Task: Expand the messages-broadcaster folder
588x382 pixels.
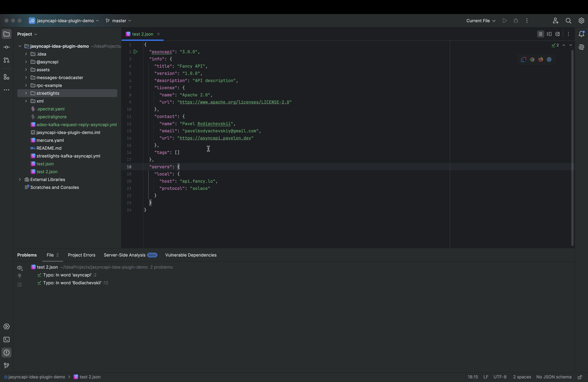Action: (x=26, y=78)
